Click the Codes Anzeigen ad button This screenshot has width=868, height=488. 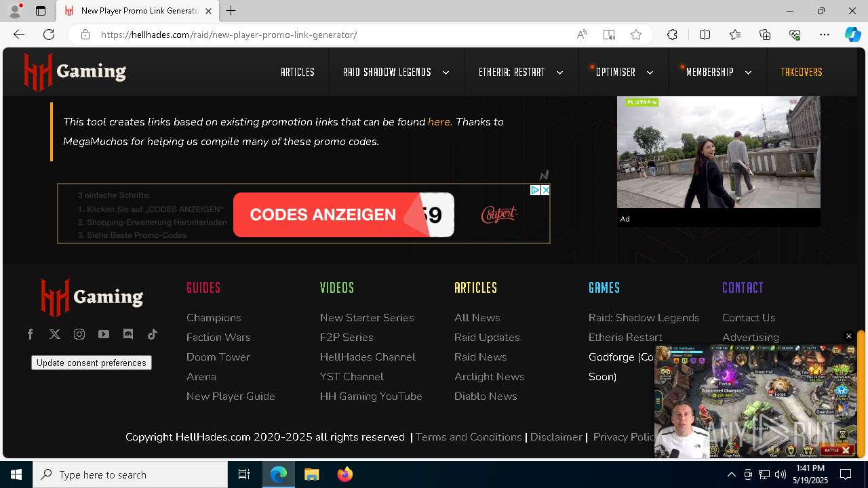click(x=343, y=215)
